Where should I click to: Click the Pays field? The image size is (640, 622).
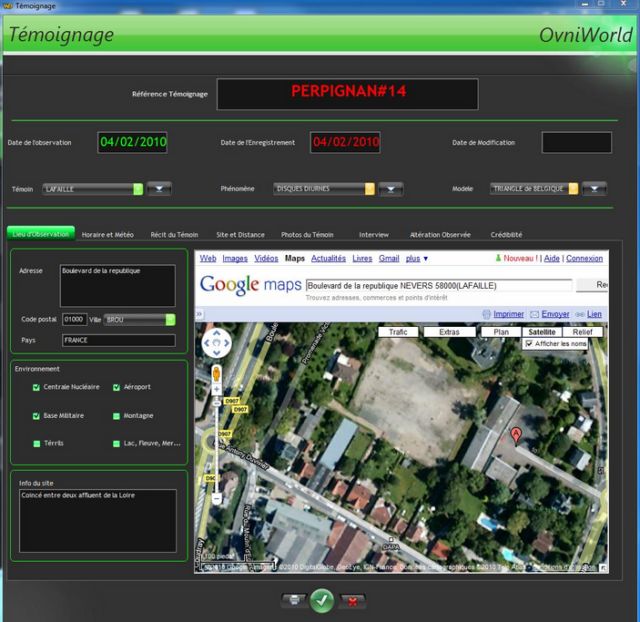point(119,340)
